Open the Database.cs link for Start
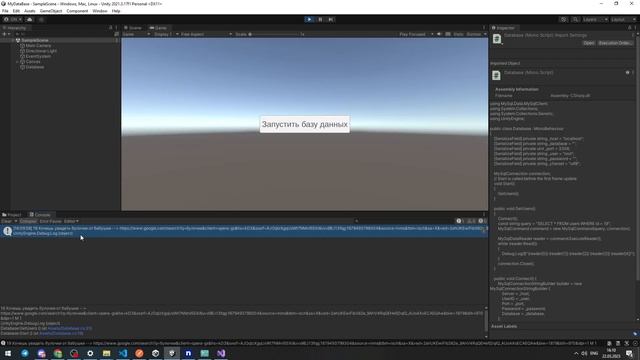Image resolution: width=640 pixels, height=360 pixels. click(x=61, y=333)
